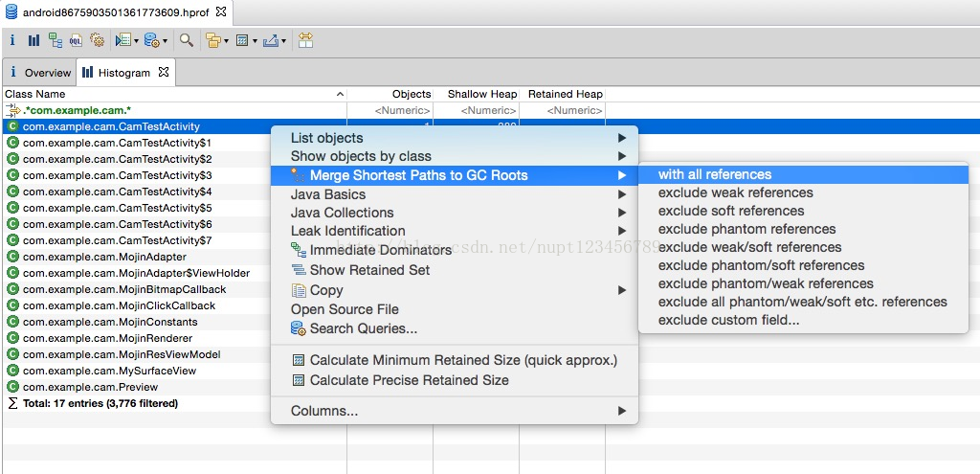Click the magnifier find object icon
Viewport: 980px width, 474px height.
click(x=187, y=40)
